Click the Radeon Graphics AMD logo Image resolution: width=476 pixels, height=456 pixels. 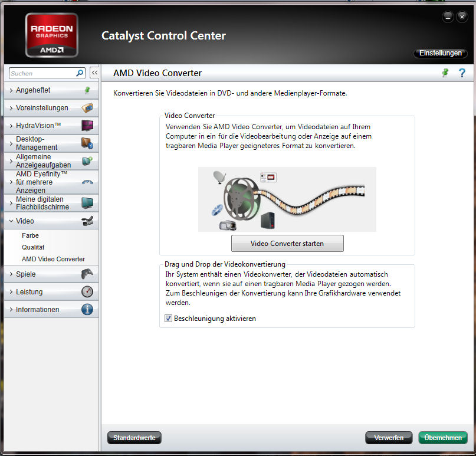(x=51, y=35)
